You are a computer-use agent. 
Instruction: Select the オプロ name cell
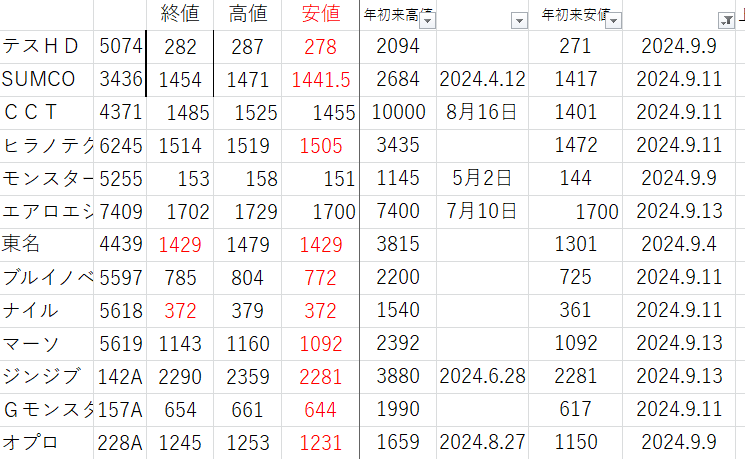click(x=46, y=442)
